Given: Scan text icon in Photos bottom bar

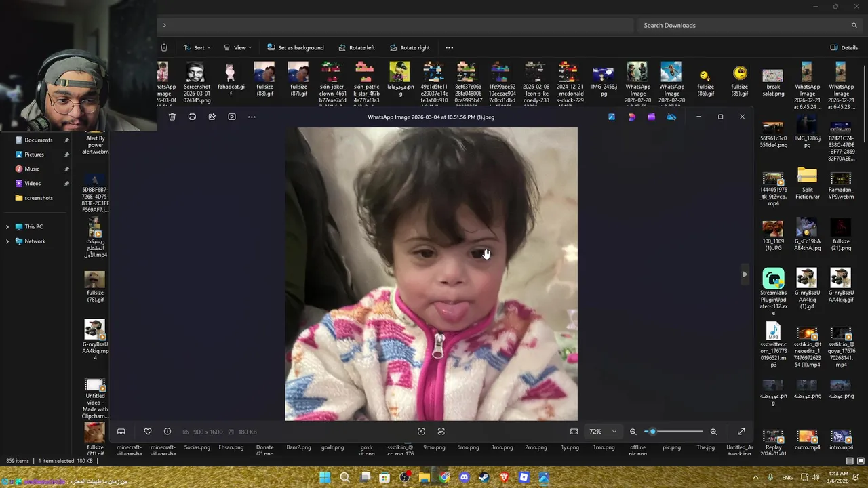Looking at the screenshot, I should point(441,432).
